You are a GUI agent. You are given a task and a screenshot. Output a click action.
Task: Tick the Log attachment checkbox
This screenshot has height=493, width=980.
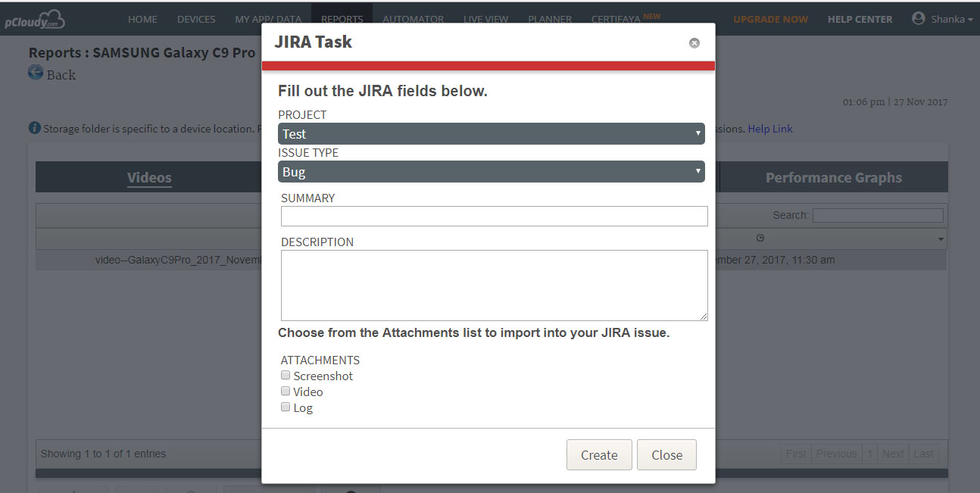click(286, 407)
